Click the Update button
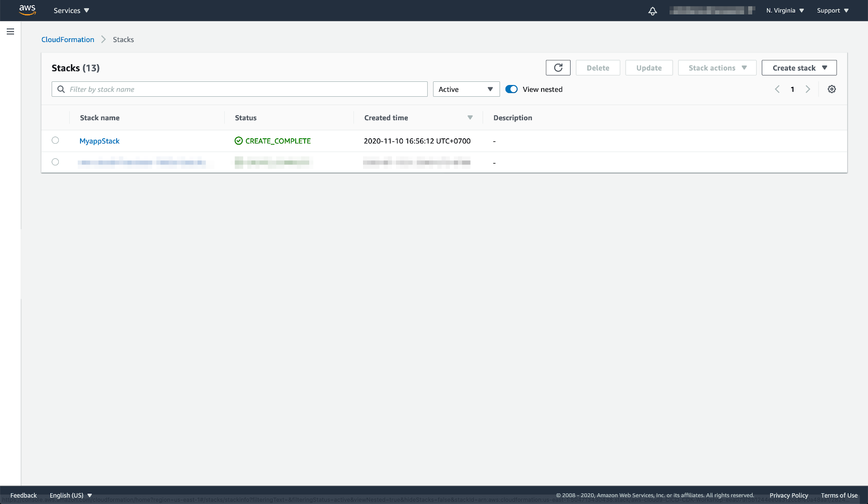This screenshot has width=868, height=504. click(x=649, y=68)
